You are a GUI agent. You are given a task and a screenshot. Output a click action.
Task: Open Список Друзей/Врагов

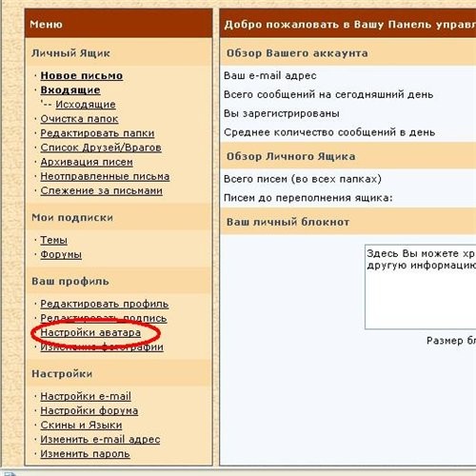[101, 148]
